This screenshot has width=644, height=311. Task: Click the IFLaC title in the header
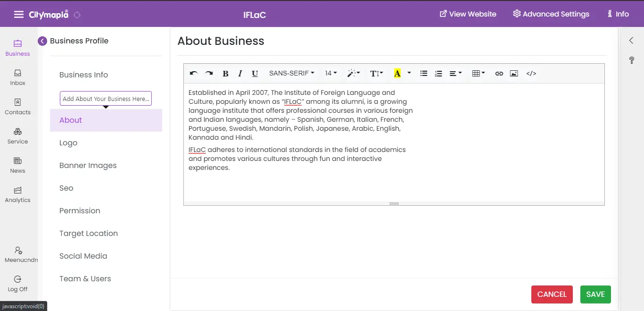point(255,15)
